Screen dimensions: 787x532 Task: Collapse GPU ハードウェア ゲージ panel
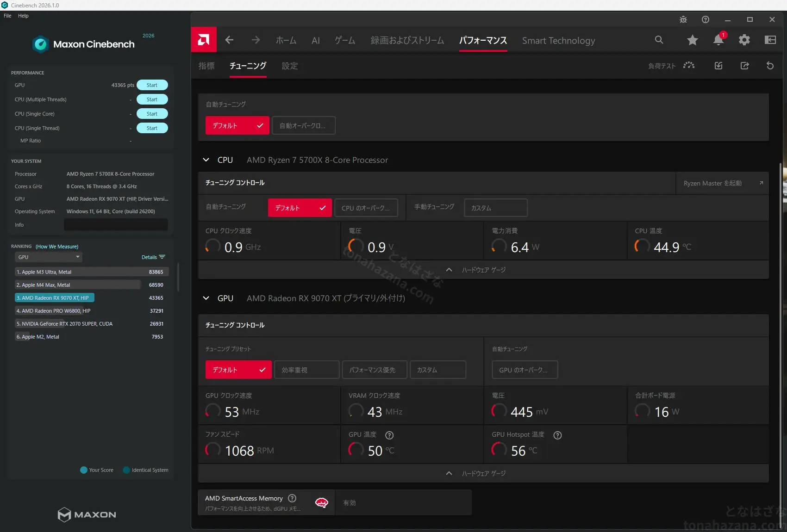tap(483, 473)
